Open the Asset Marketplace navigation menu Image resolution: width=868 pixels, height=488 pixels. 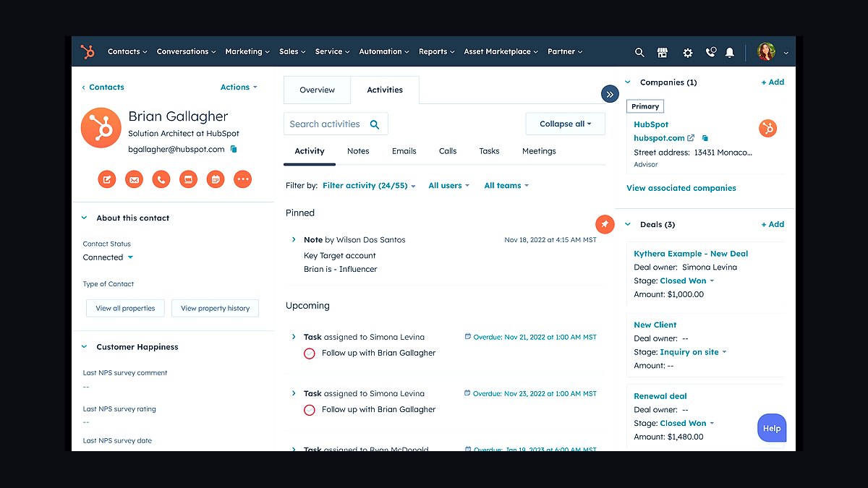pos(501,52)
